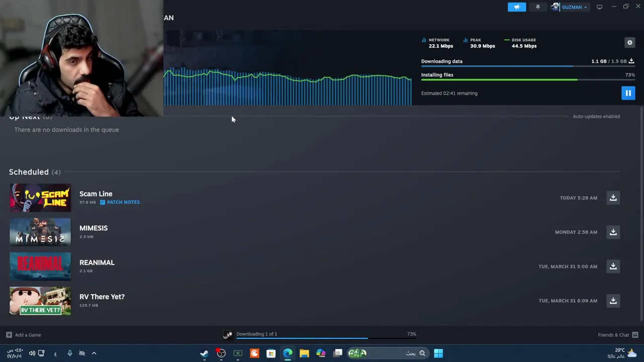Click the PEAK 30.9 Mbps stat
Image resolution: width=644 pixels, height=362 pixels.
[x=479, y=43]
